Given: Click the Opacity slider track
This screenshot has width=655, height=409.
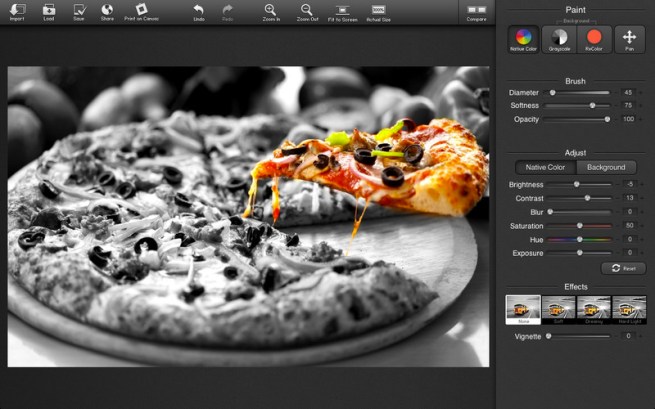Looking at the screenshot, I should [x=577, y=119].
